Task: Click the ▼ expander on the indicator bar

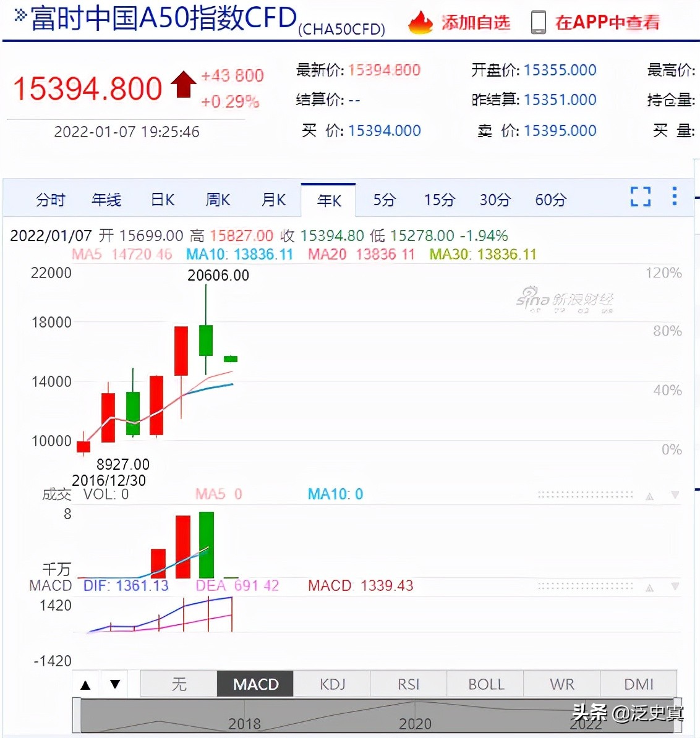Action: tap(114, 684)
